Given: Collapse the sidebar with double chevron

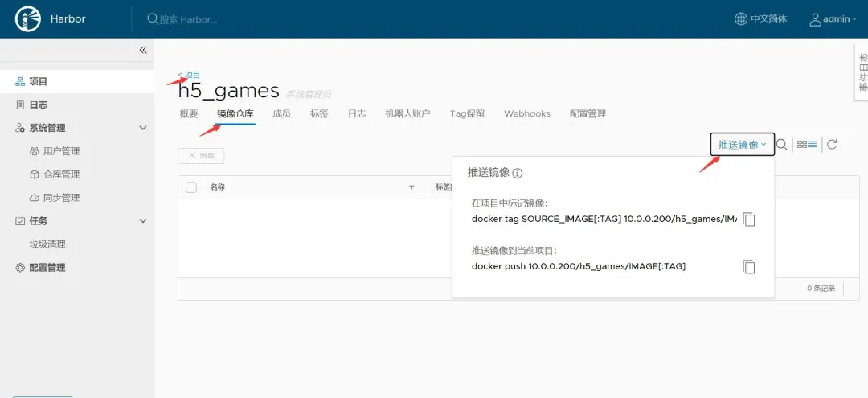Looking at the screenshot, I should coord(143,50).
